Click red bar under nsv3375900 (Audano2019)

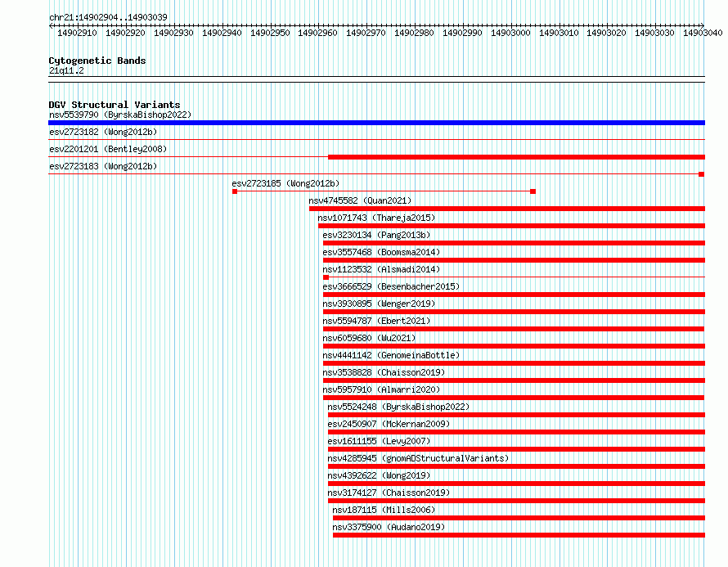tap(519, 535)
